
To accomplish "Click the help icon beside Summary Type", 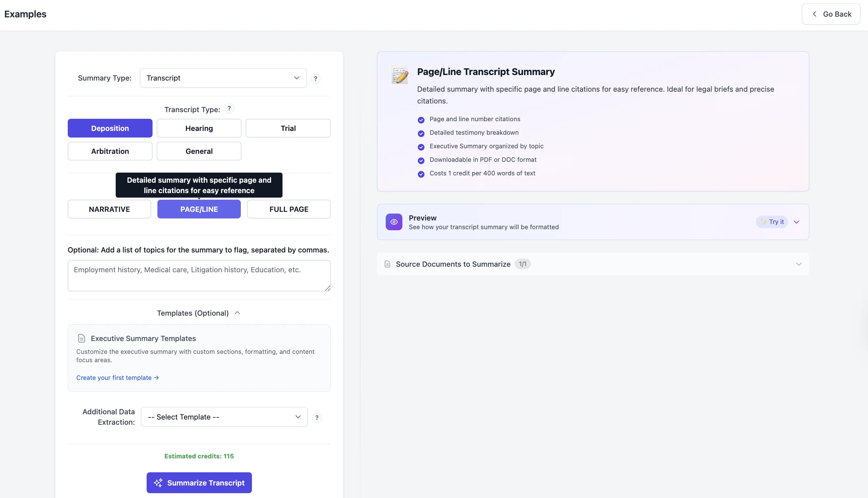I will click(x=315, y=78).
